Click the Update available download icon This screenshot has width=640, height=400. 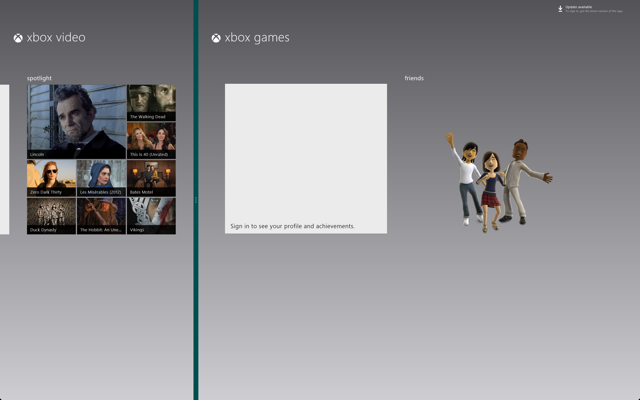pos(560,9)
